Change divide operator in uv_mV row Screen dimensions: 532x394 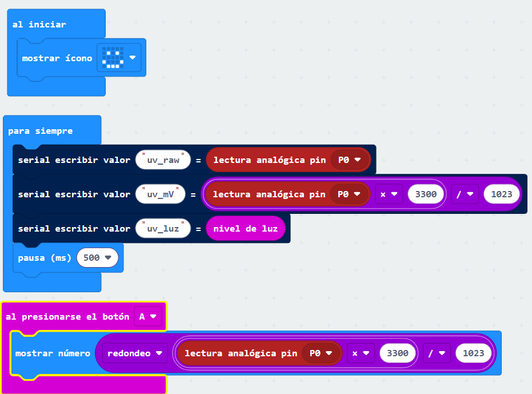click(465, 194)
